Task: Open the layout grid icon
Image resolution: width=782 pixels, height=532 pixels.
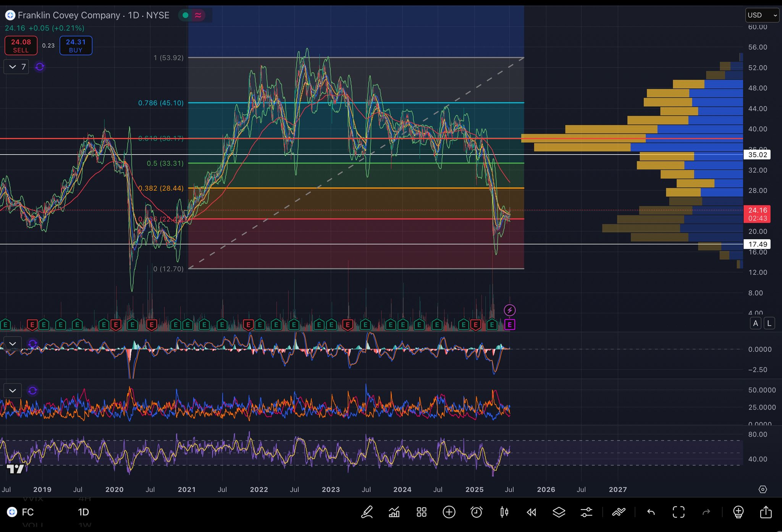Action: pyautogui.click(x=422, y=512)
